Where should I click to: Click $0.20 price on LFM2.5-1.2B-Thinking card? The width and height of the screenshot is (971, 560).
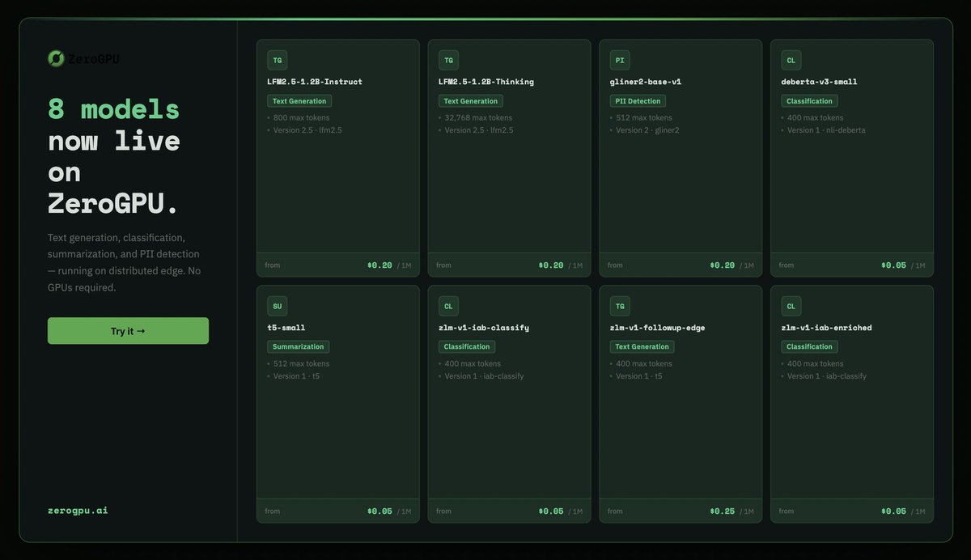551,265
